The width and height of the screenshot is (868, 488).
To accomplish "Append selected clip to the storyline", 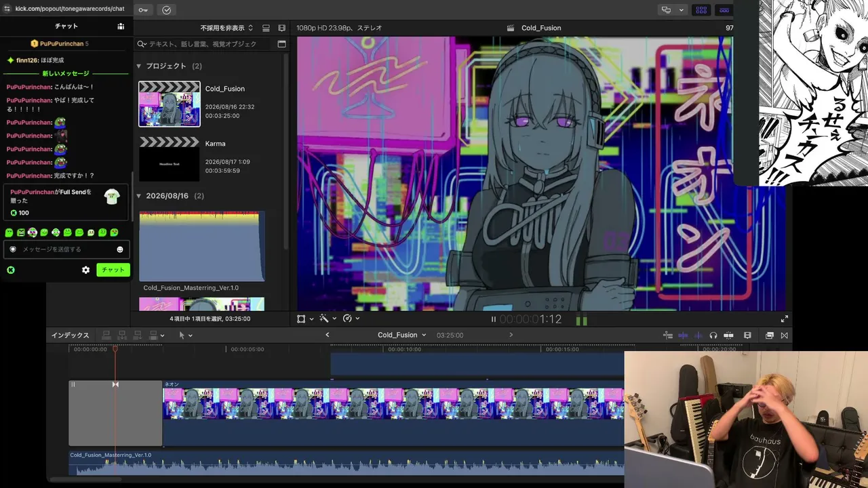I will [x=138, y=335].
